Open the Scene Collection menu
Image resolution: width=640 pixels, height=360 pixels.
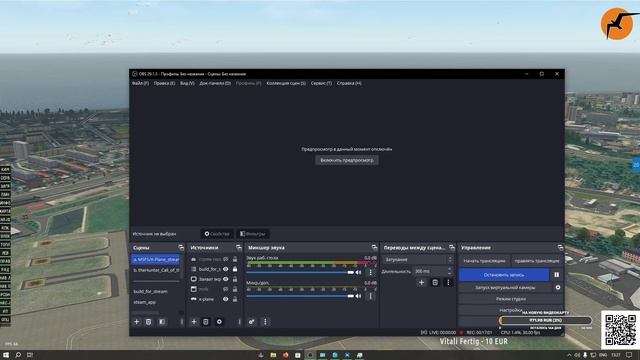click(x=286, y=83)
